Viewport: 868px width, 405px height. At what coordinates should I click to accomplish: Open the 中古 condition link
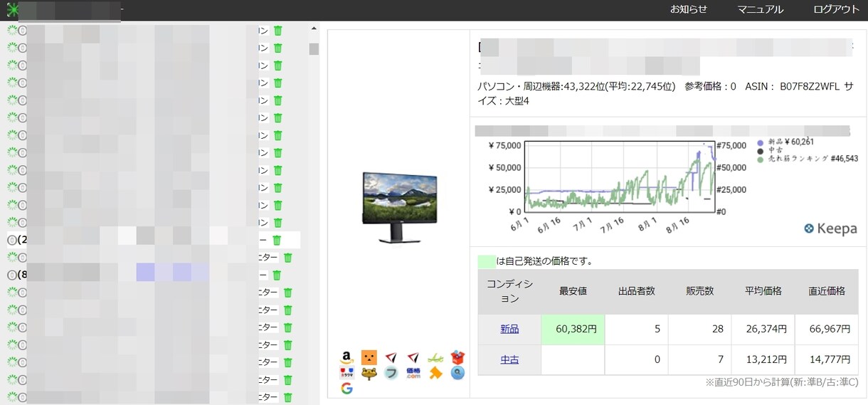pos(509,359)
